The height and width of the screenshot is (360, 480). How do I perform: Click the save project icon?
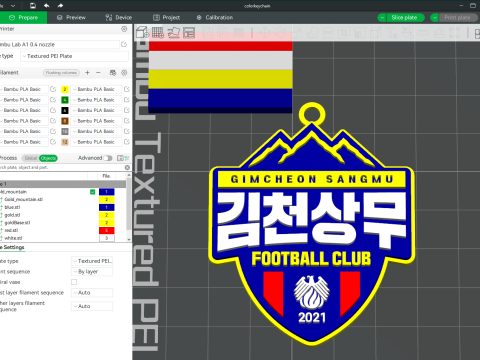[x=33, y=6]
